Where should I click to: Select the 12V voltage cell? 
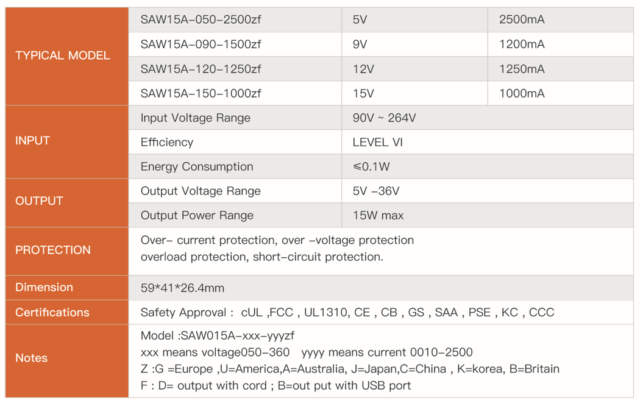365,69
